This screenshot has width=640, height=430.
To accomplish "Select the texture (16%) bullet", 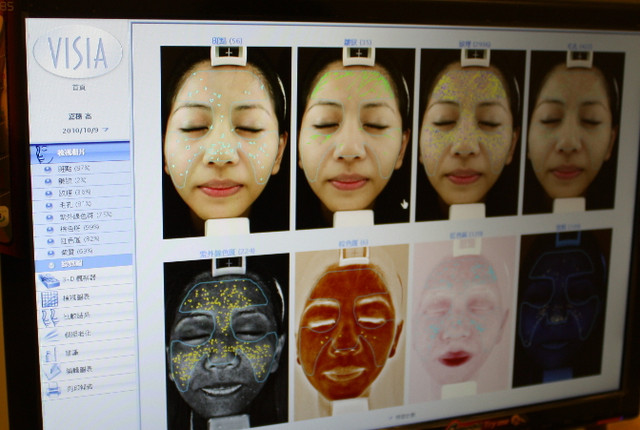I will coord(49,193).
